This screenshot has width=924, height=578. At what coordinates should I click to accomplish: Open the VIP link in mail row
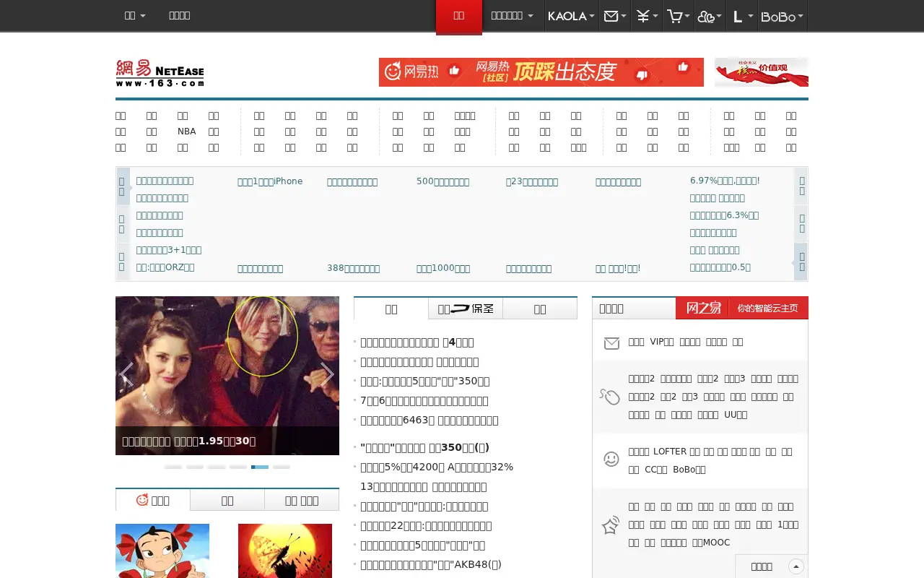point(662,342)
